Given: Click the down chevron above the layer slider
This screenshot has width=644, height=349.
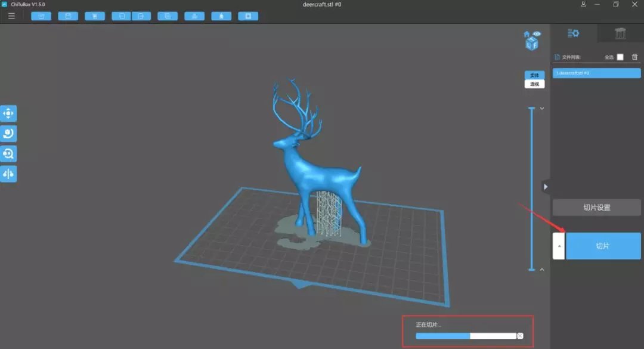Looking at the screenshot, I should [x=541, y=109].
